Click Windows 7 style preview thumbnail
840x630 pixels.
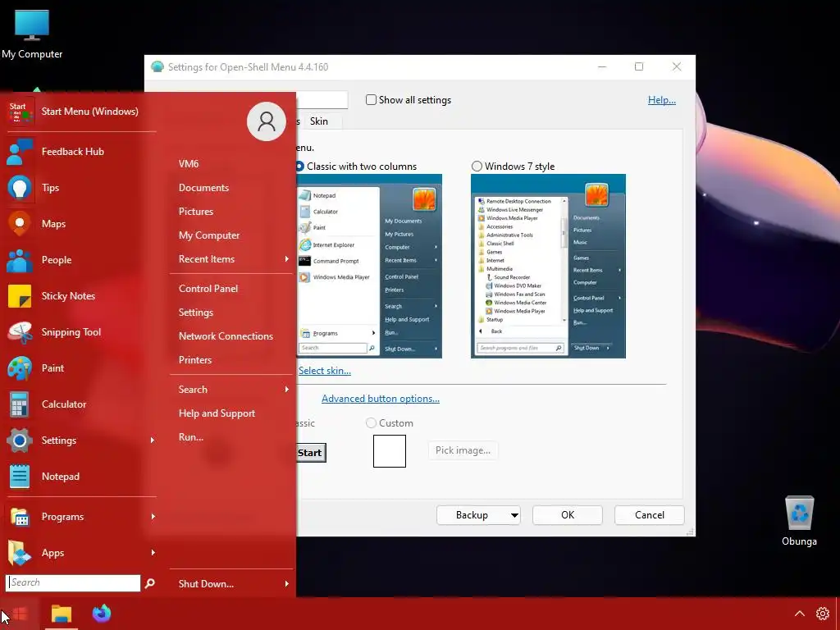pos(548,267)
